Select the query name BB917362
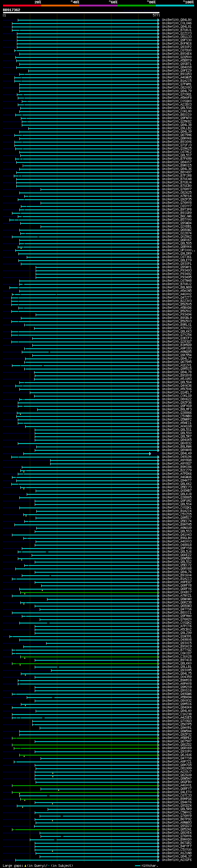 (11, 10)
